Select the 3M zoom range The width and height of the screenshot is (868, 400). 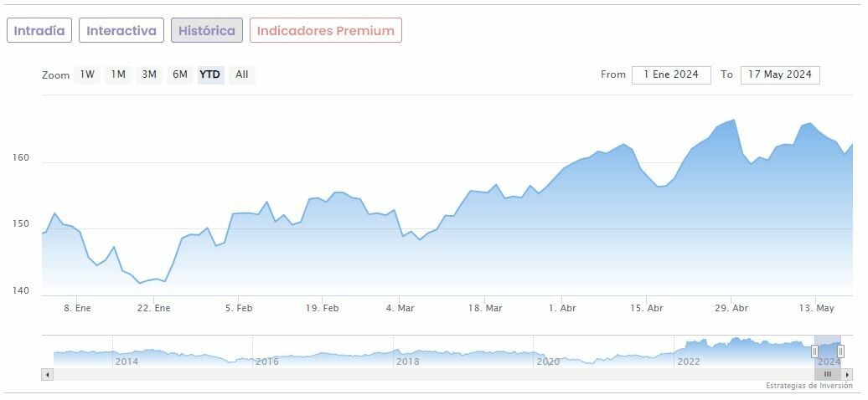[149, 74]
